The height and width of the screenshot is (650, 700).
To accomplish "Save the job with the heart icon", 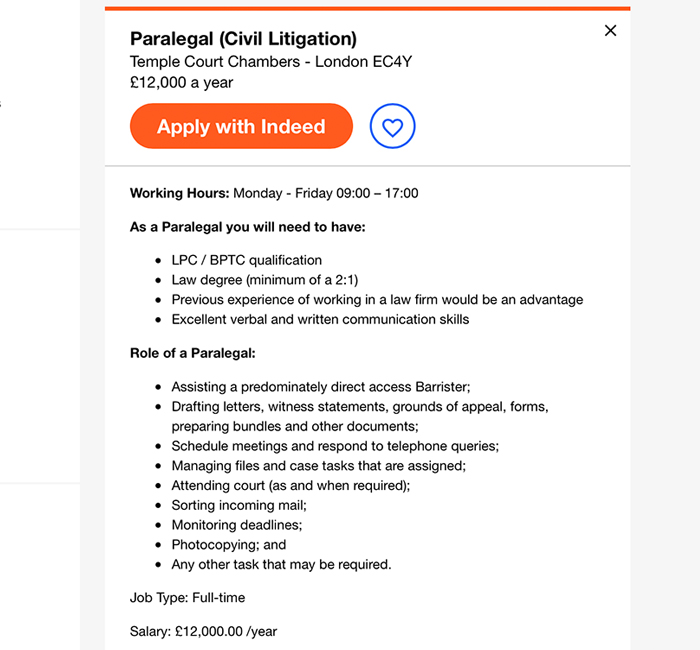I will pos(392,126).
